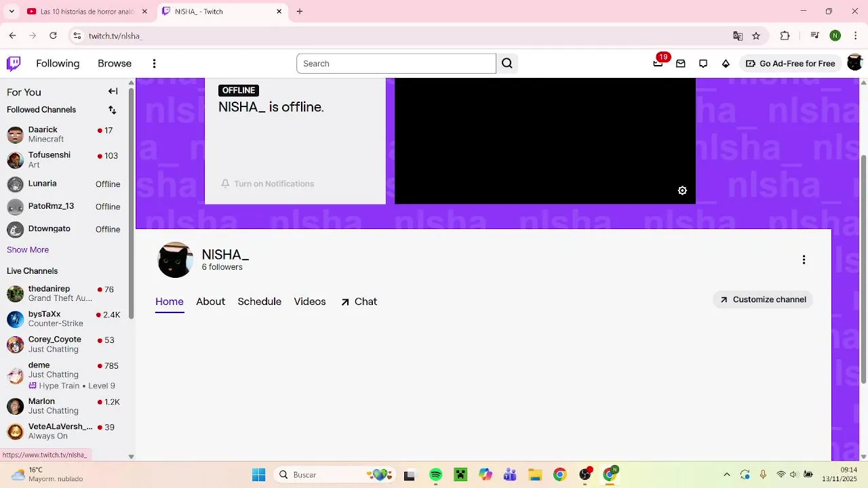
Task: Switch to the Home tab
Action: tap(170, 302)
